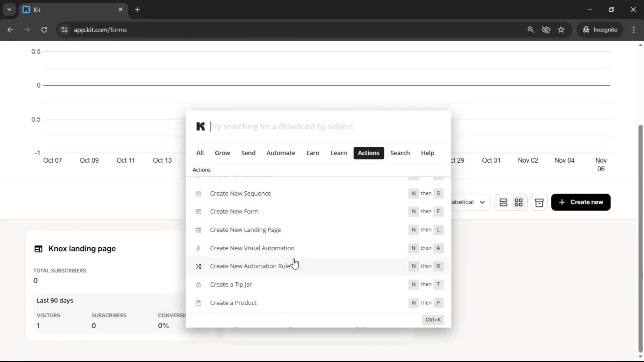Select the Actions category in the palette

click(368, 153)
